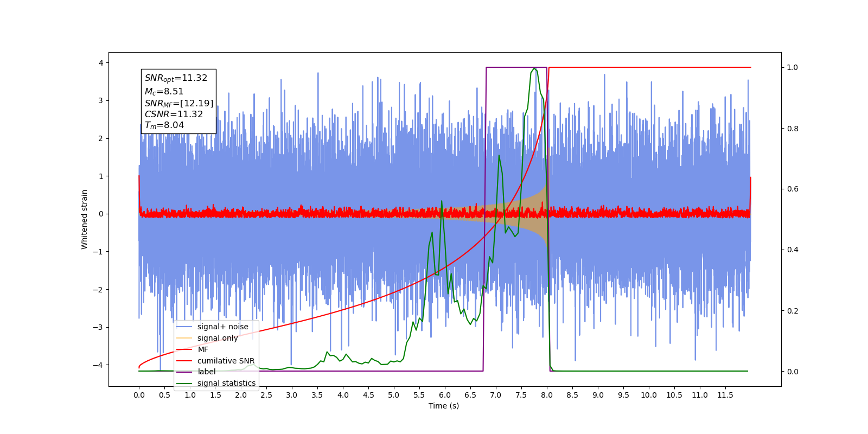
Task: Click the 6.5 tick label on the time axis
Action: click(x=470, y=395)
